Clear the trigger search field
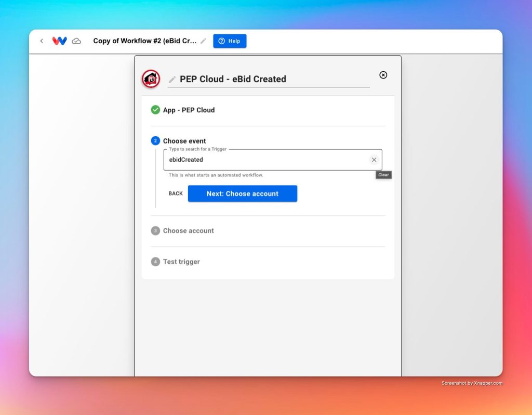 (374, 160)
